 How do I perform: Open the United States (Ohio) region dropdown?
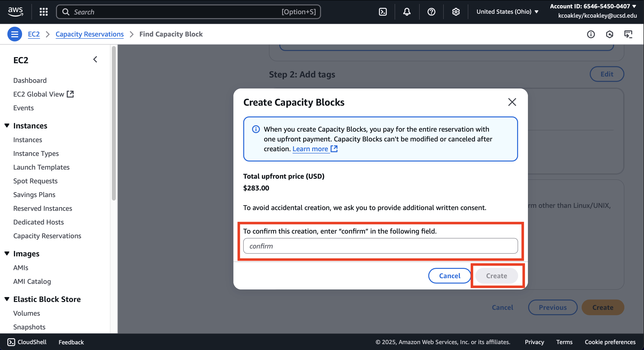coord(507,12)
